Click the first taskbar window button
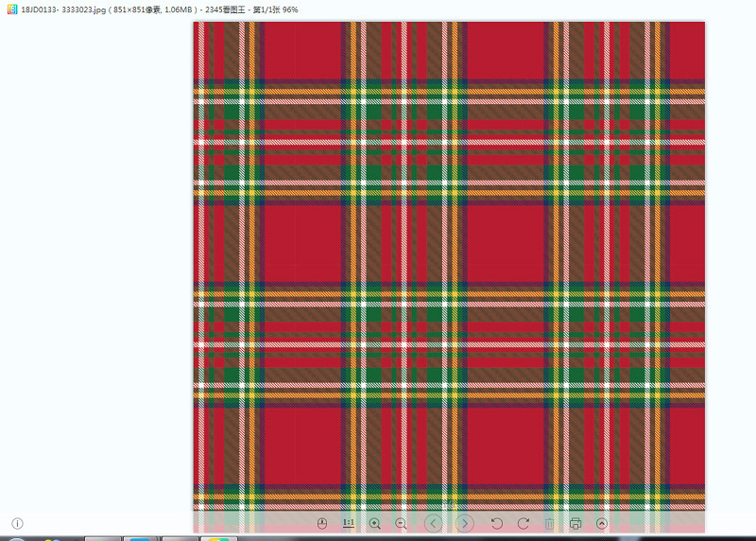This screenshot has height=541, width=756. (103, 538)
